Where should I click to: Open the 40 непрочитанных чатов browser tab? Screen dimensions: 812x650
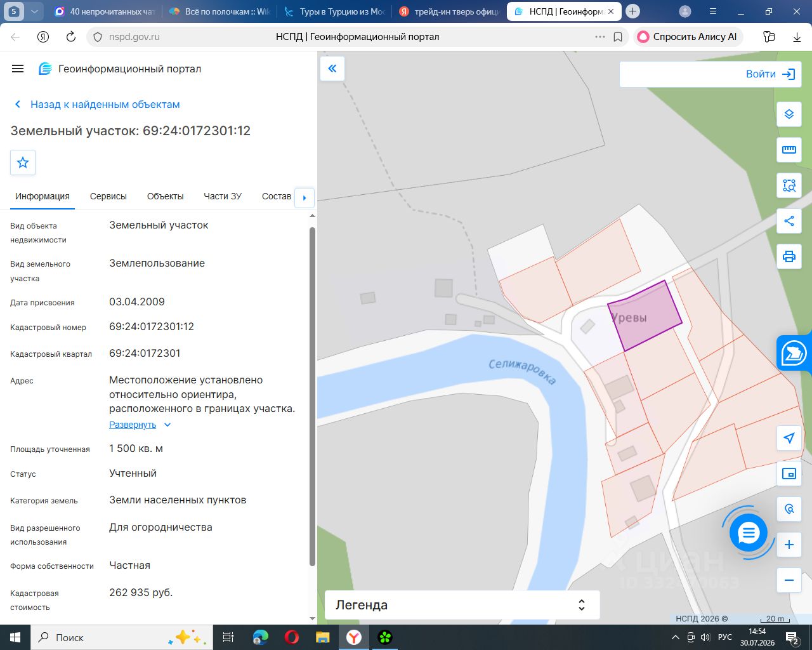click(x=105, y=11)
